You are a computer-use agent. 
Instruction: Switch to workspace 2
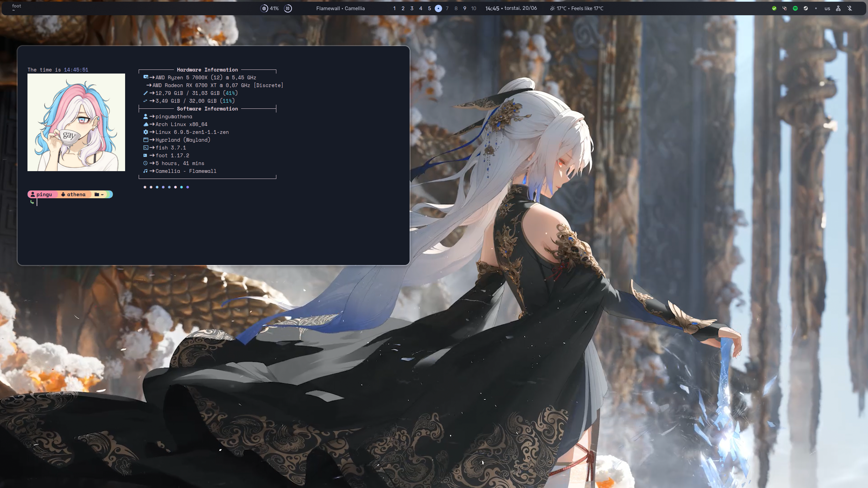[x=403, y=8]
